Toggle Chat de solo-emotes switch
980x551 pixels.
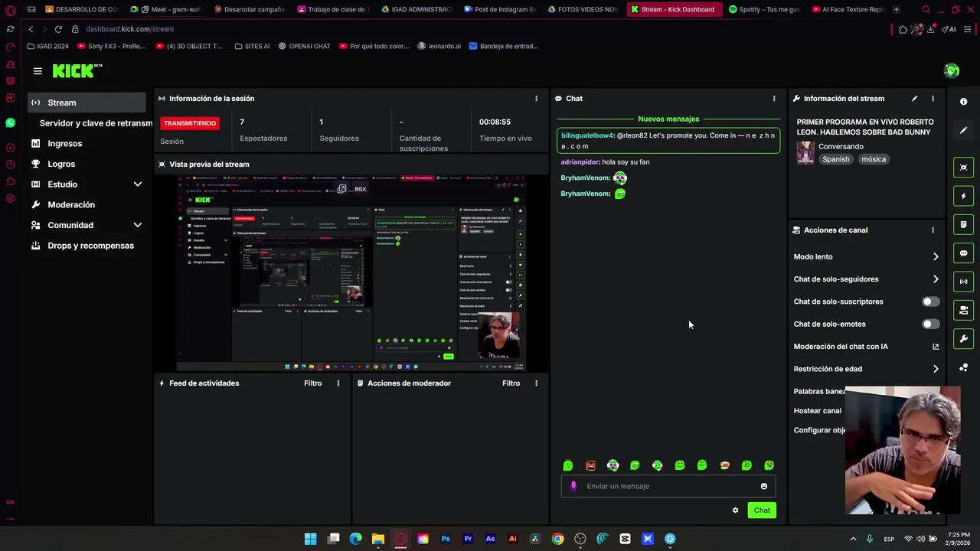click(x=930, y=324)
